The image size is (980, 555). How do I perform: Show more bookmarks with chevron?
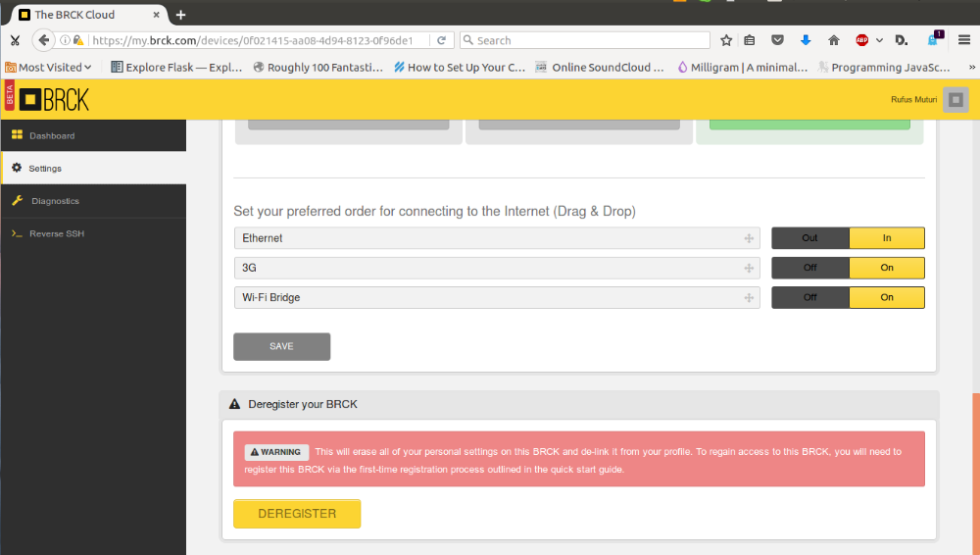(x=971, y=67)
